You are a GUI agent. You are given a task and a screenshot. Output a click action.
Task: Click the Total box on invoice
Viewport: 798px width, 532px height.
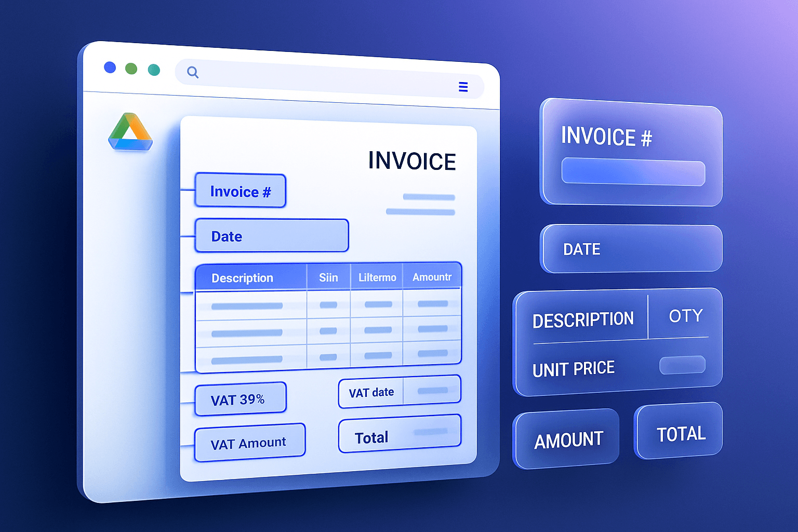(x=400, y=434)
